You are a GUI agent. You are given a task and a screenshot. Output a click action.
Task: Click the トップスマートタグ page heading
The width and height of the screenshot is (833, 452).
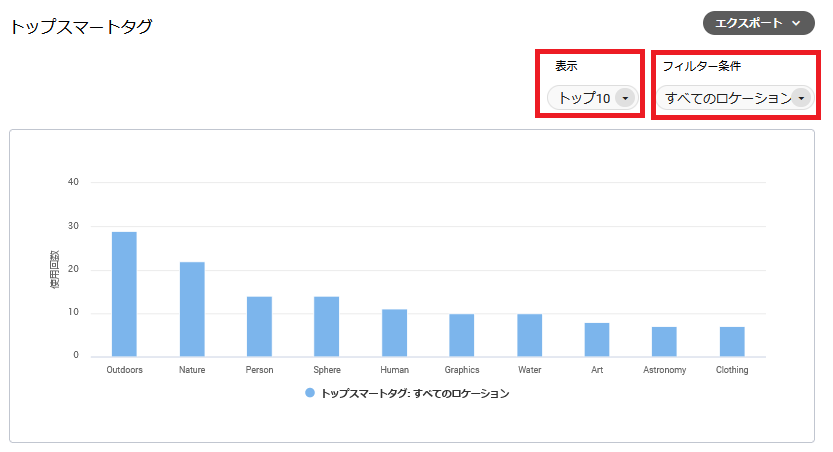(81, 27)
